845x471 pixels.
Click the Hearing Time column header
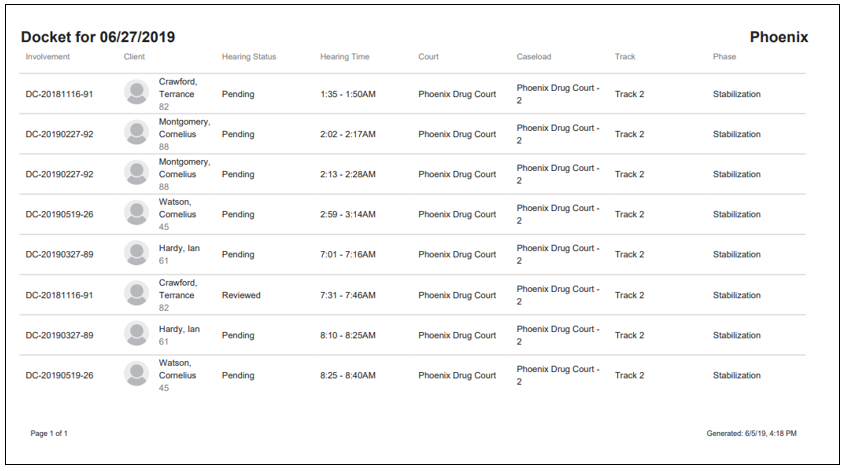[x=345, y=57]
